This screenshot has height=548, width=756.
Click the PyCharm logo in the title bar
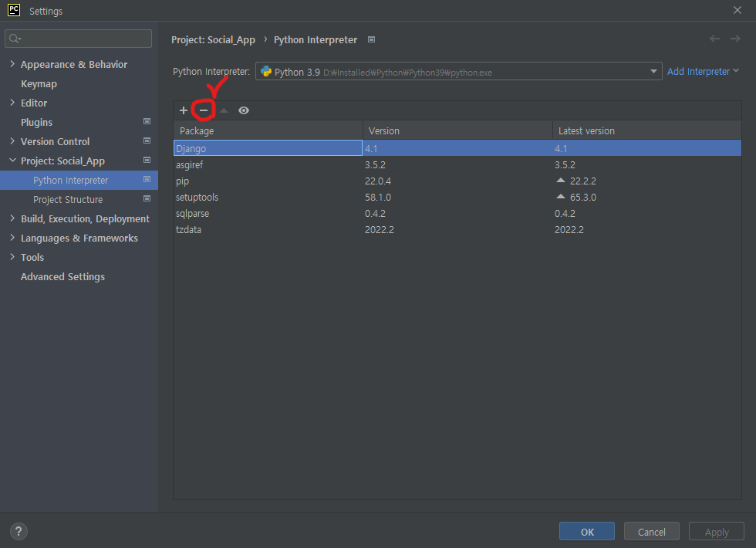[14, 10]
